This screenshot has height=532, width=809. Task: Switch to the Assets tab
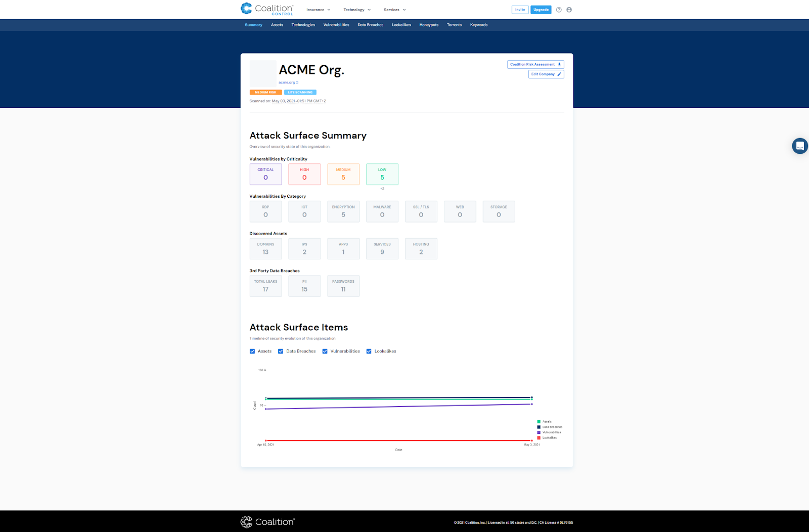[277, 25]
